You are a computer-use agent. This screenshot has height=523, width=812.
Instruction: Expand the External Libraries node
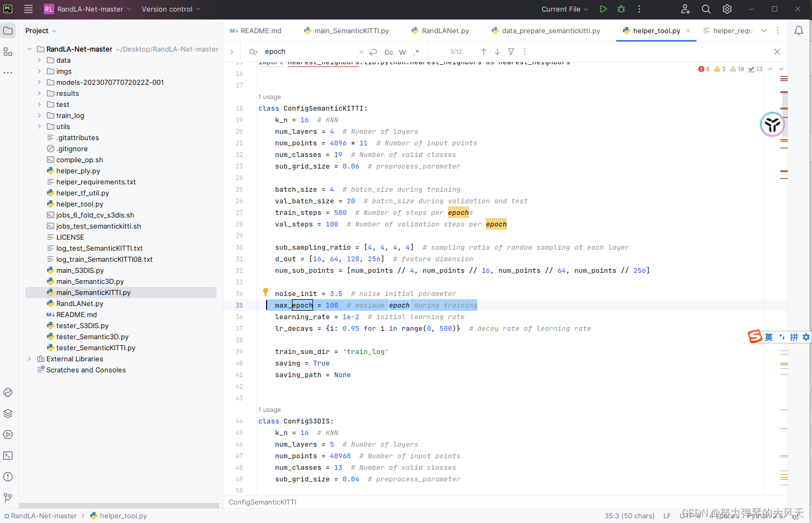click(30, 359)
